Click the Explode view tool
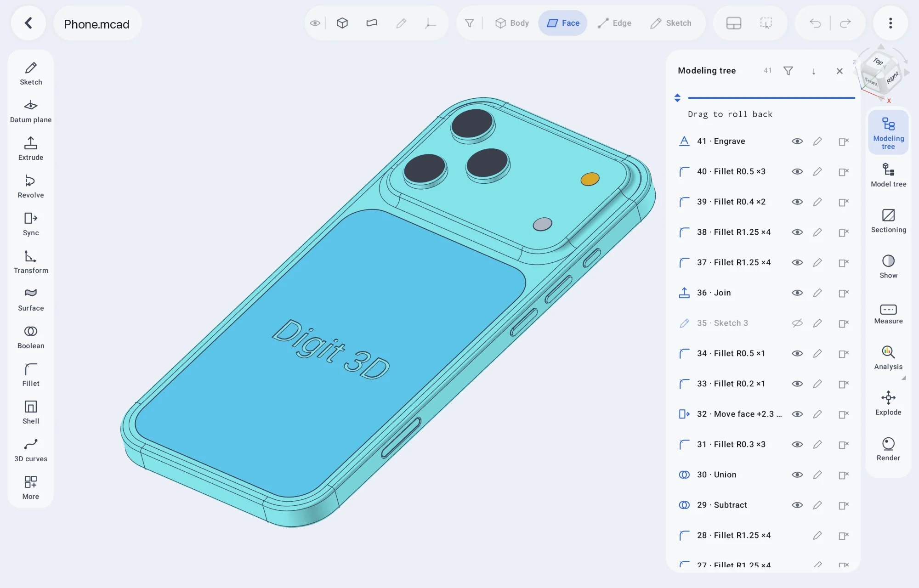This screenshot has width=919, height=588. tap(888, 403)
